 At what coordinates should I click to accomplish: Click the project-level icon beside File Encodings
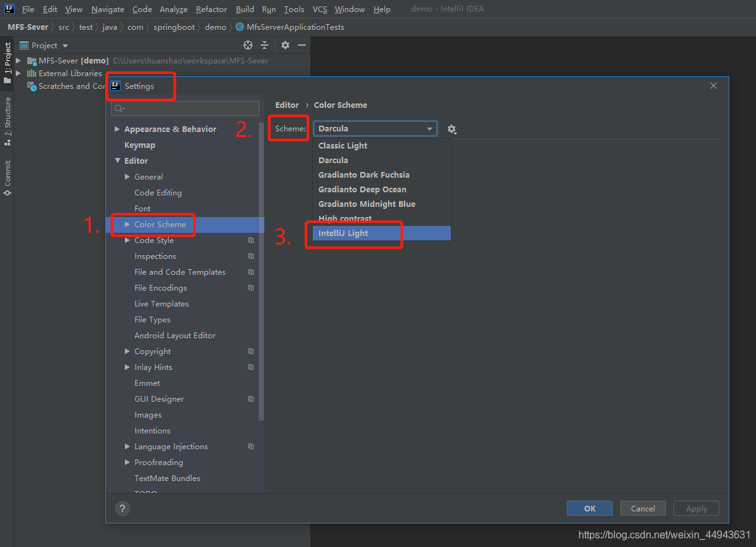pos(251,288)
